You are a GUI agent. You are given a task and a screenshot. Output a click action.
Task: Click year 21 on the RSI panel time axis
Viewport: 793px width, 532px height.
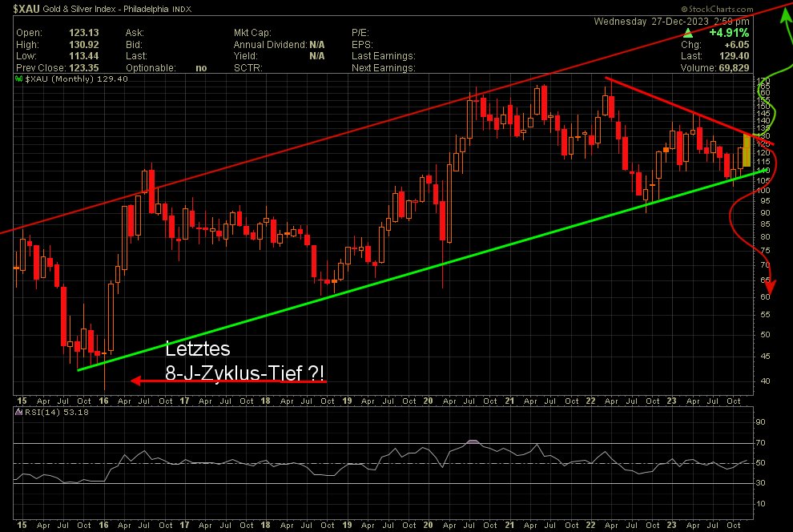click(509, 525)
